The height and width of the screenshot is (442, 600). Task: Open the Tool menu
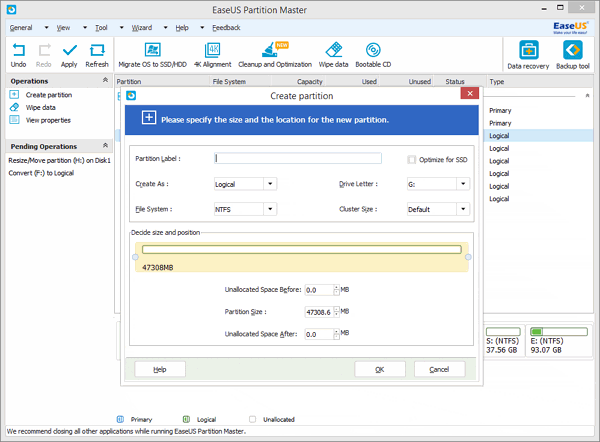pos(101,28)
